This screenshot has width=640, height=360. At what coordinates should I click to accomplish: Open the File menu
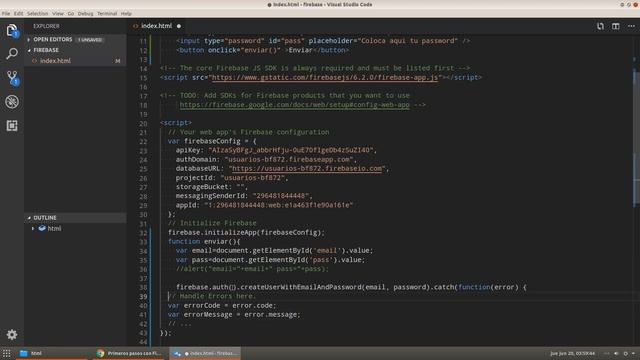pyautogui.click(x=6, y=13)
